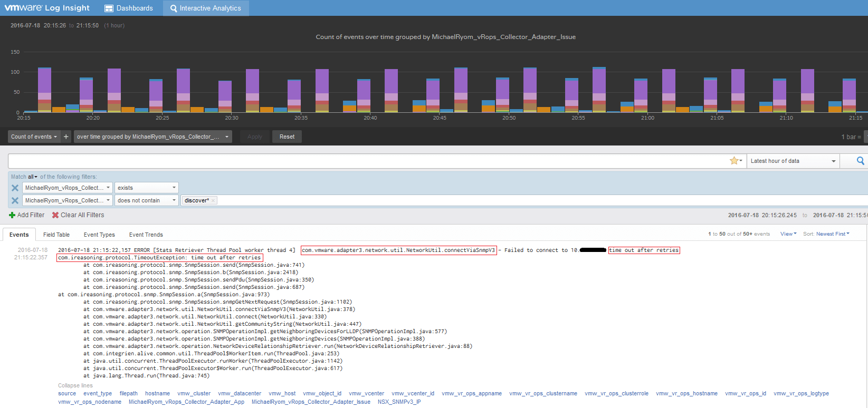Open the Count of events dropdown
The width and height of the screenshot is (868, 408).
point(34,137)
